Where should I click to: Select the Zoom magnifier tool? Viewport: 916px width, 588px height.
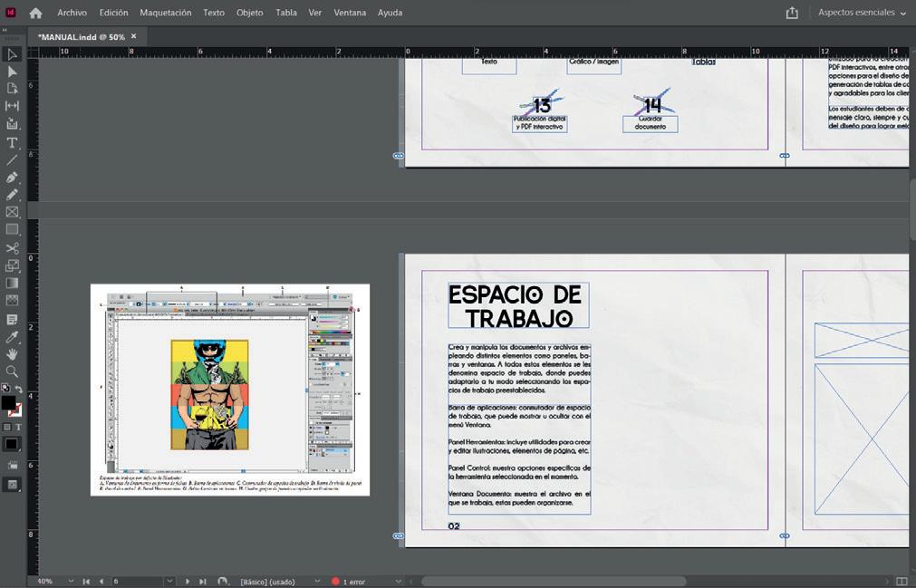[x=12, y=372]
